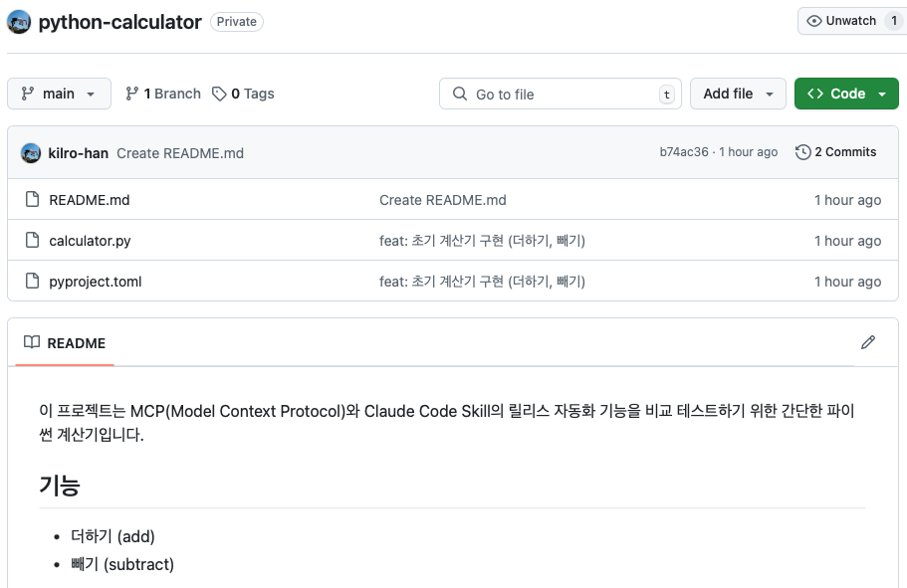This screenshot has height=588, width=907.
Task: Click the watcher count 1 beside Unwatch
Action: (x=894, y=22)
